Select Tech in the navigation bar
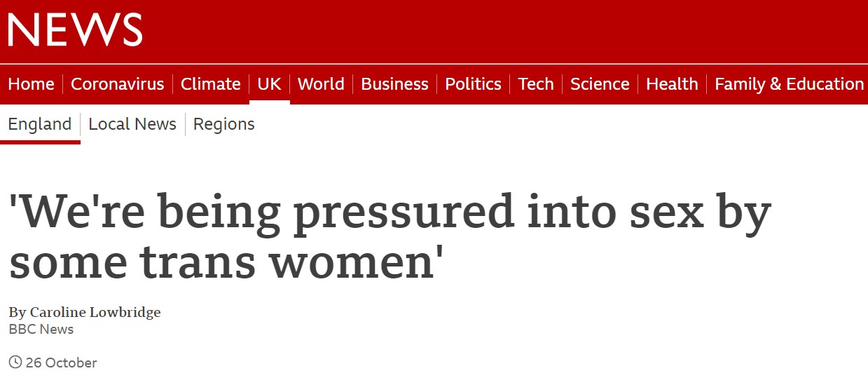Image resolution: width=868 pixels, height=385 pixels. point(536,84)
